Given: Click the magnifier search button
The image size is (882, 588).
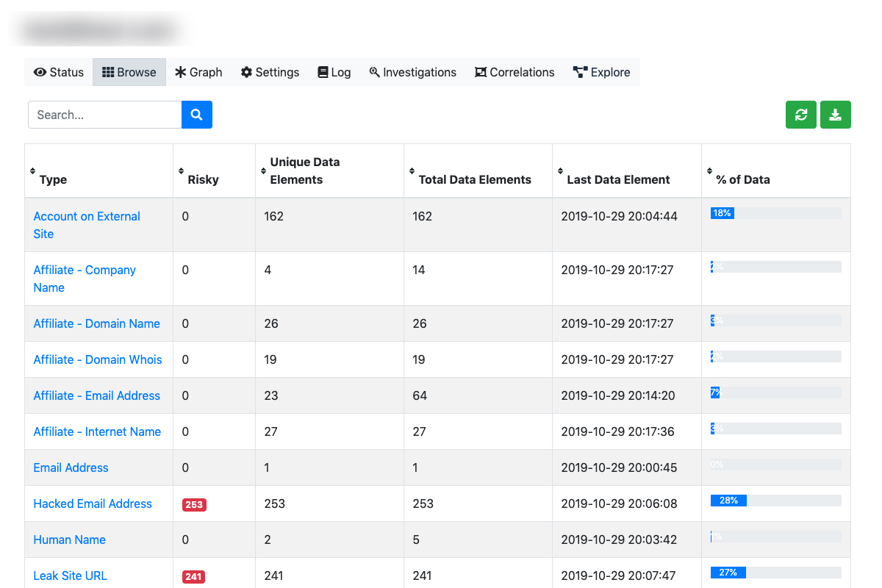Looking at the screenshot, I should coord(196,115).
